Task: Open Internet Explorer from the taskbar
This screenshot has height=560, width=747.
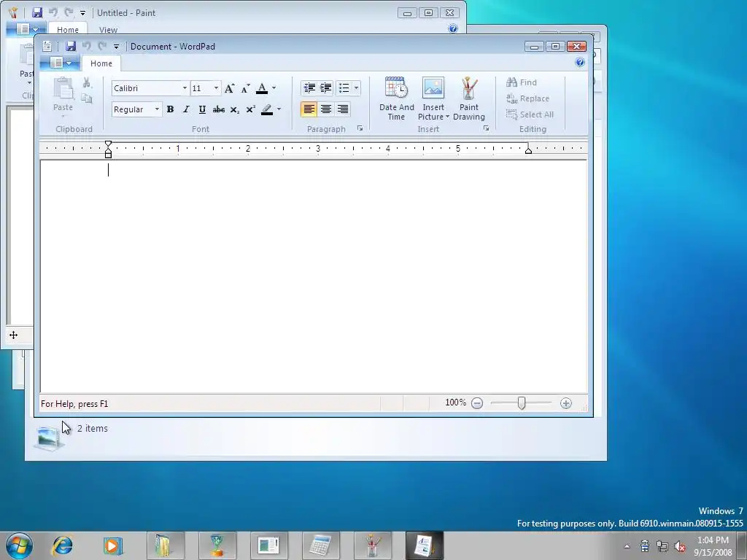Action: (63, 545)
